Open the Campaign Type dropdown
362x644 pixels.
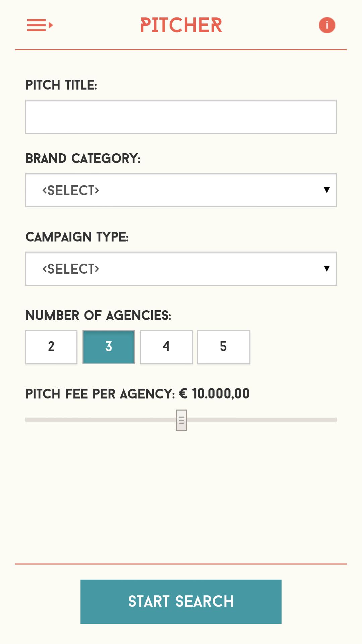181,269
